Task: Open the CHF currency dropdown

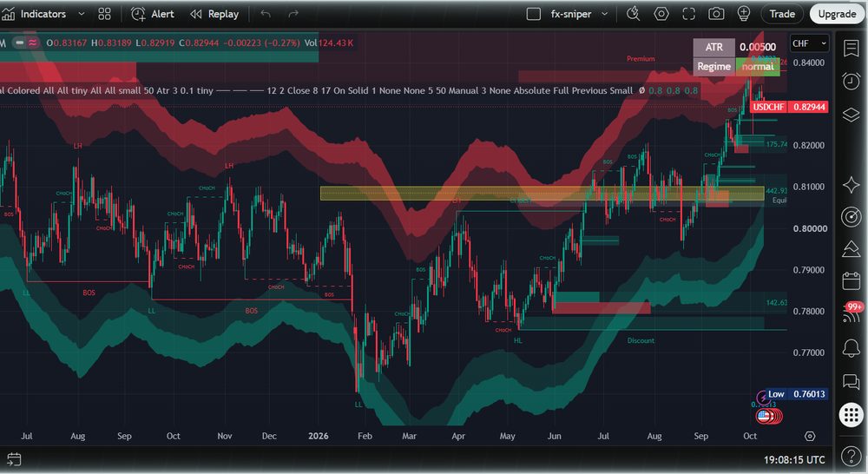Action: coord(809,43)
